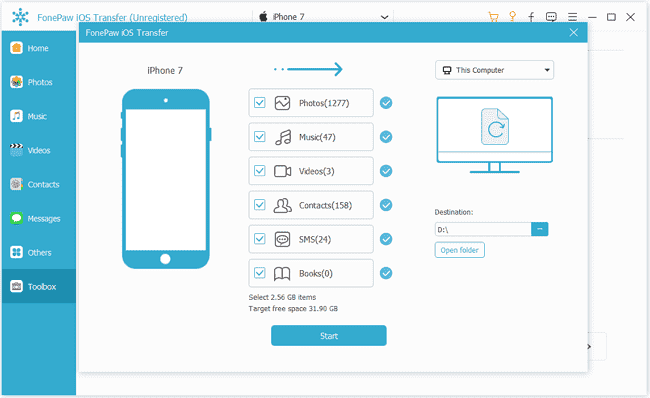
Task: Click the Destination path field D:\
Action: click(483, 229)
